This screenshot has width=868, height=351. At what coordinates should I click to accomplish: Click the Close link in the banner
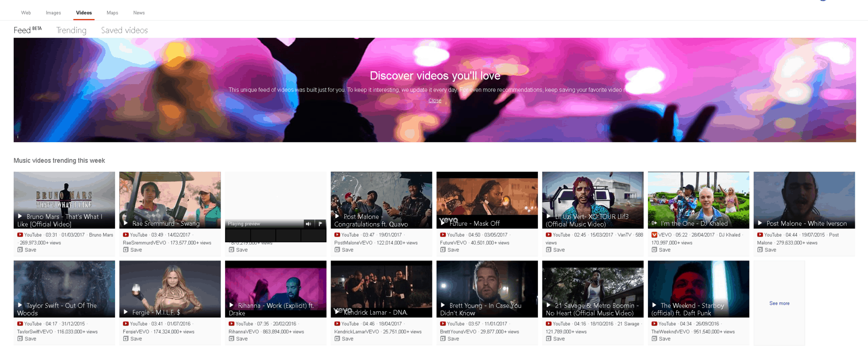coord(435,101)
